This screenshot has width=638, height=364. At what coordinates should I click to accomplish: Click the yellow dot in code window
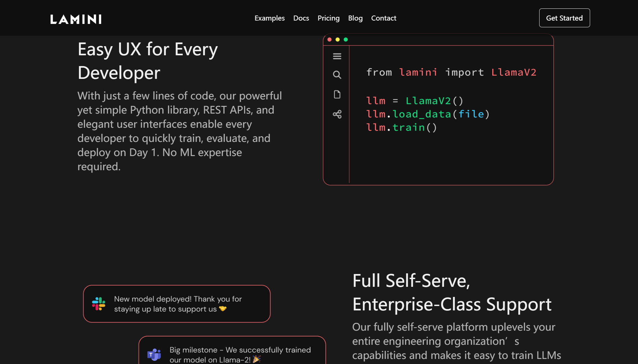(x=338, y=39)
